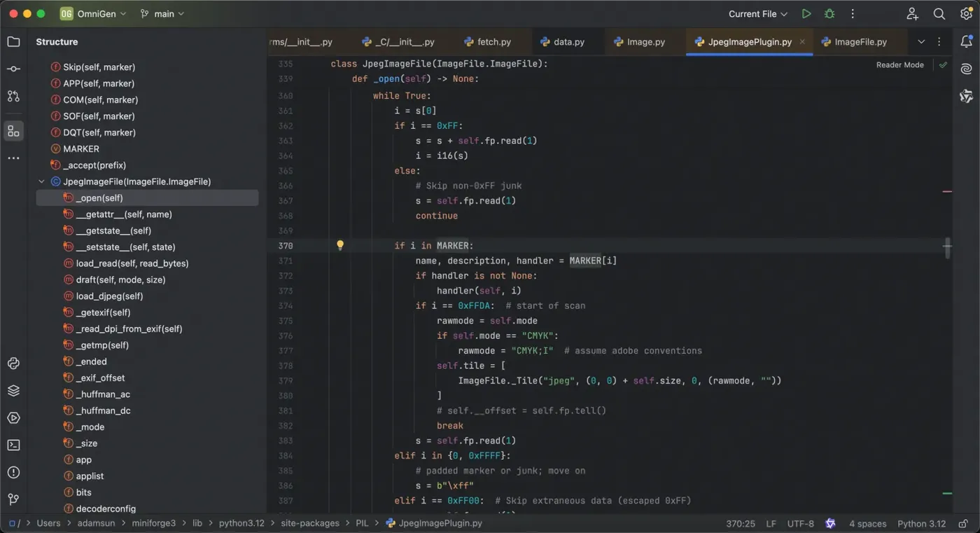
Task: Open the 4 spaces indent settings
Action: 867,523
